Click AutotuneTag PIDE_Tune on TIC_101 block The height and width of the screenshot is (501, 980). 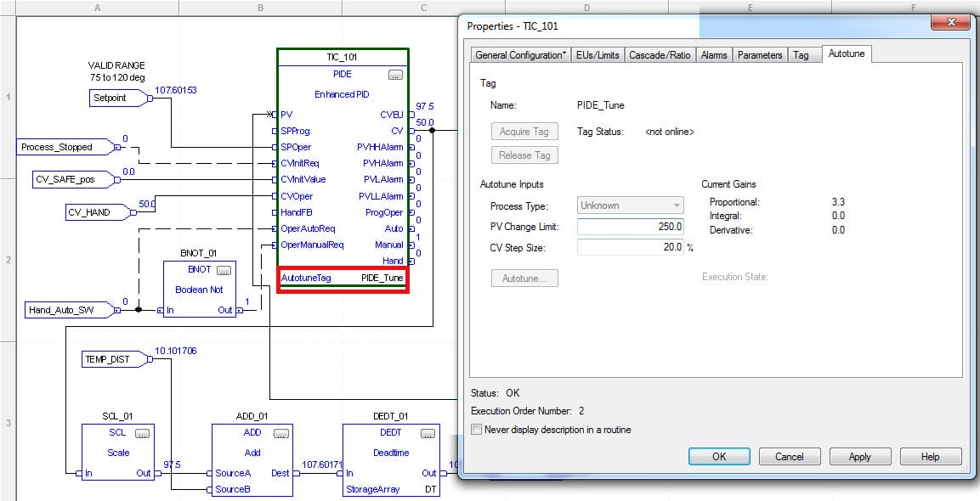[343, 278]
